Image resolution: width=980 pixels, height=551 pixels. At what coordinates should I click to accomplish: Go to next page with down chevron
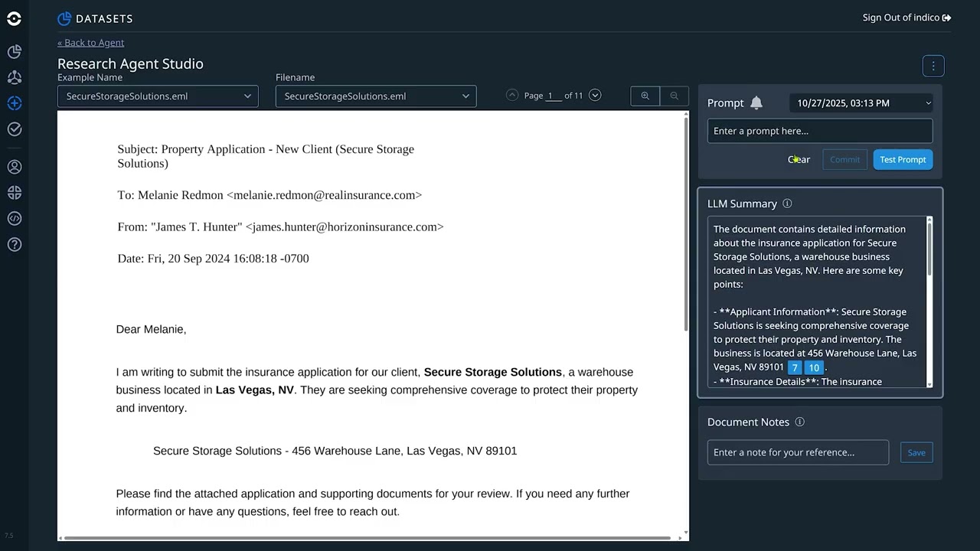pyautogui.click(x=595, y=96)
